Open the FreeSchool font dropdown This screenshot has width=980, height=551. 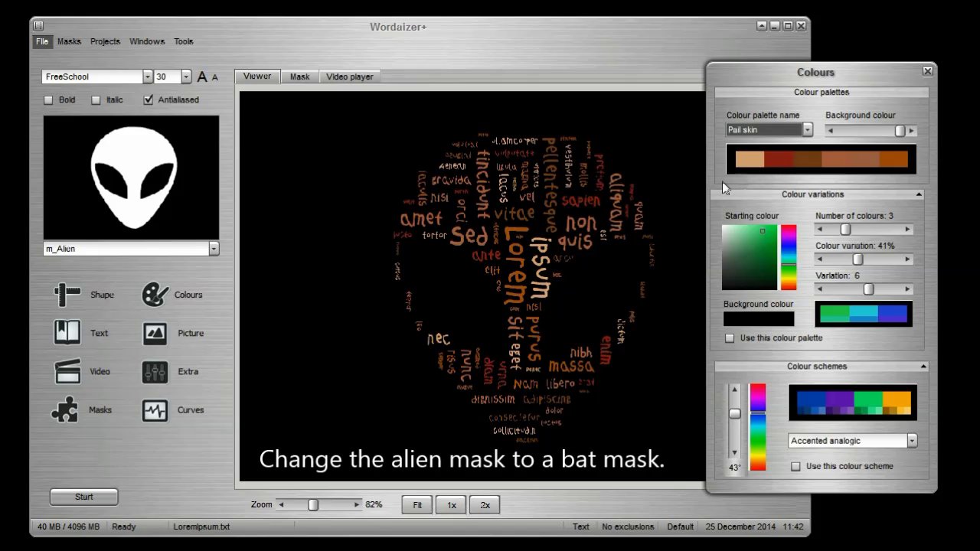pos(148,77)
